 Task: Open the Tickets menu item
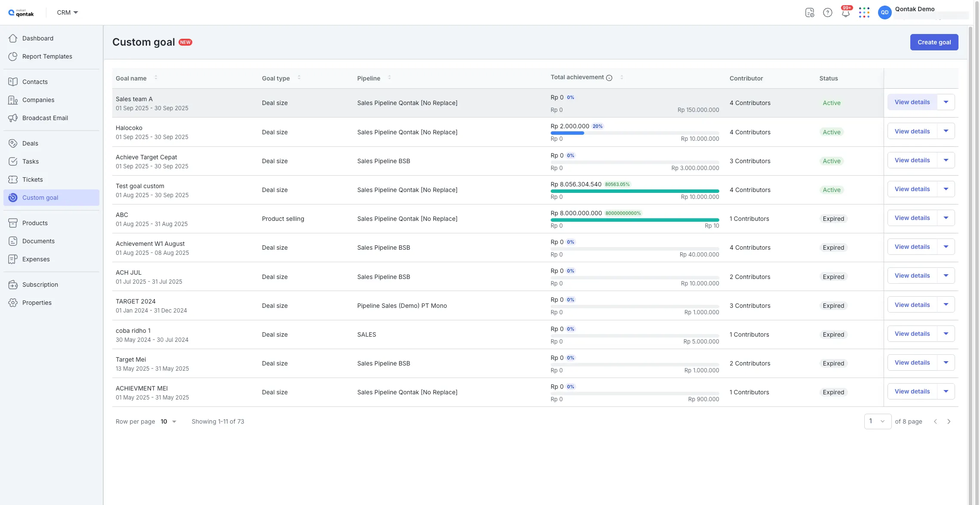coord(33,180)
